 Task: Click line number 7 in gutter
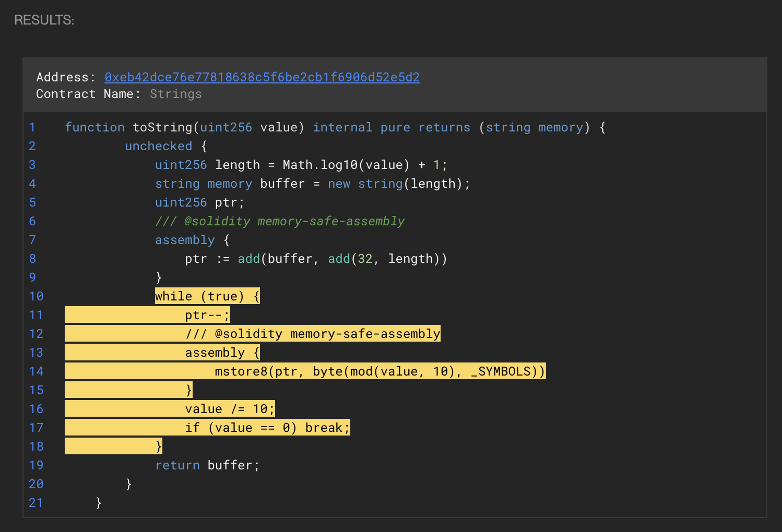[32, 240]
